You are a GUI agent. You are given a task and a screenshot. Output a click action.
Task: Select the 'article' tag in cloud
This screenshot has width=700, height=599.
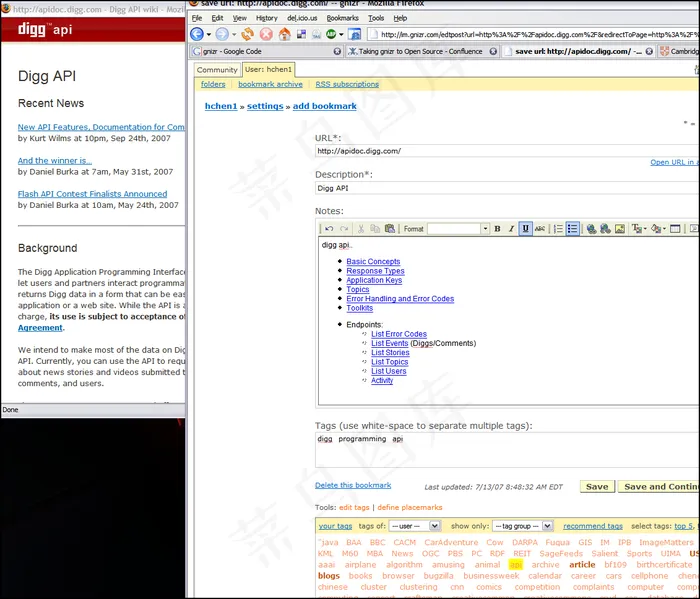pos(582,565)
